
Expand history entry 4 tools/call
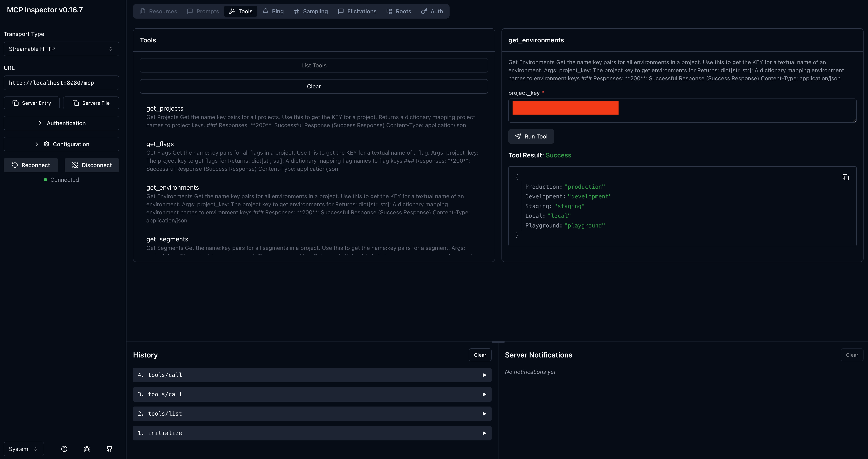[x=312, y=375]
